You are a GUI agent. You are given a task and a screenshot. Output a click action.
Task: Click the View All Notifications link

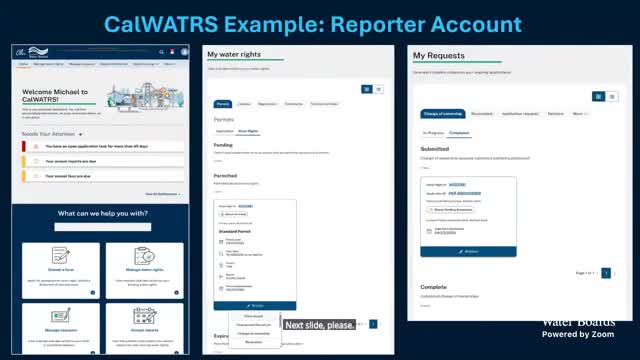163,194
